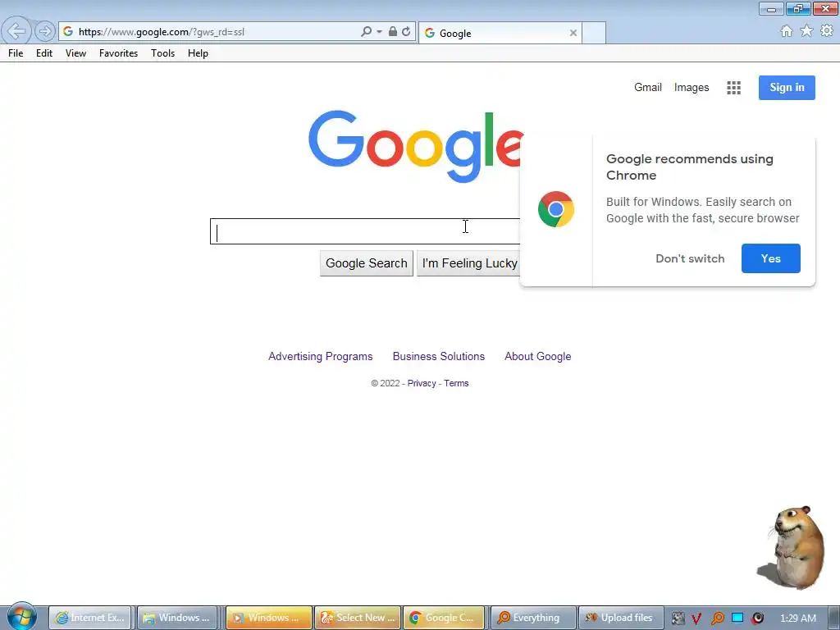
Task: Click the hamster desktop pet
Action: 792,547
